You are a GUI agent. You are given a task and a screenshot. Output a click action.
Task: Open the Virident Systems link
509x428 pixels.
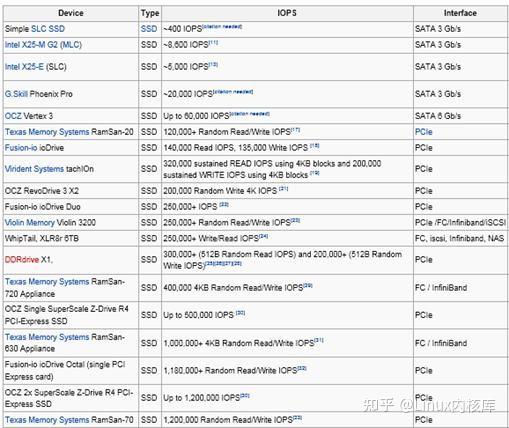[34, 169]
